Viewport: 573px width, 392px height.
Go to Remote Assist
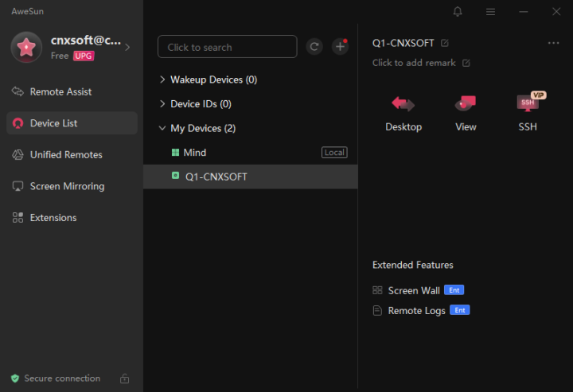coord(72,91)
